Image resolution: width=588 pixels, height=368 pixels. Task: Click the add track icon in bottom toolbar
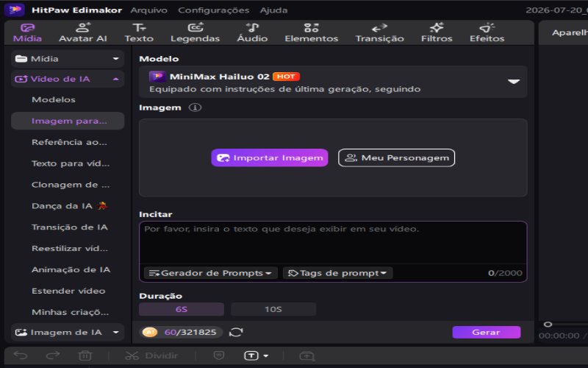(306, 355)
